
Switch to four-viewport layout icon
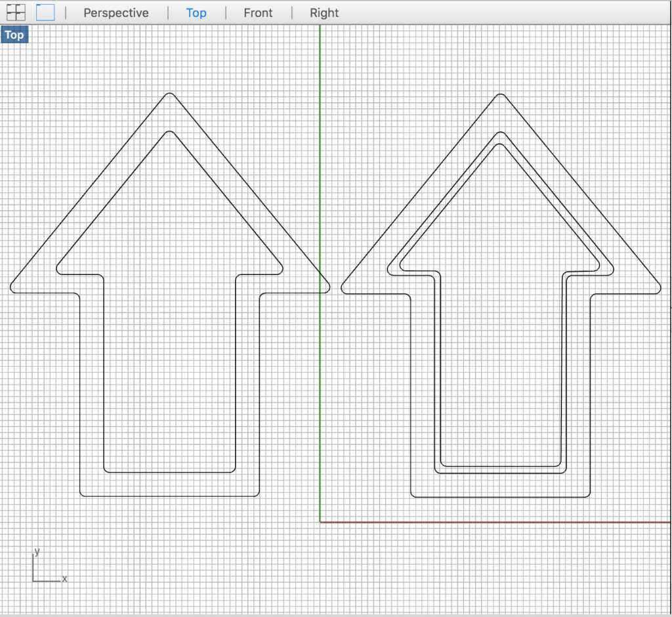(16, 12)
